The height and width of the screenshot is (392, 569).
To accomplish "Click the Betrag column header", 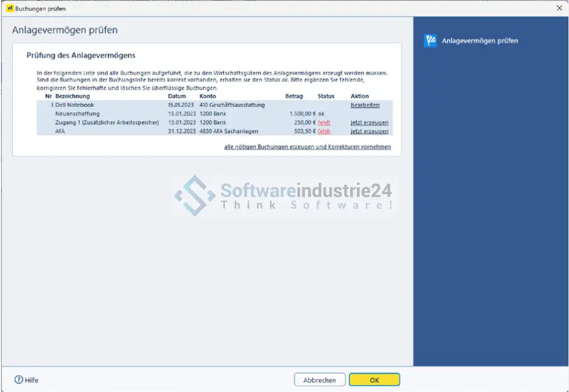I will (294, 96).
